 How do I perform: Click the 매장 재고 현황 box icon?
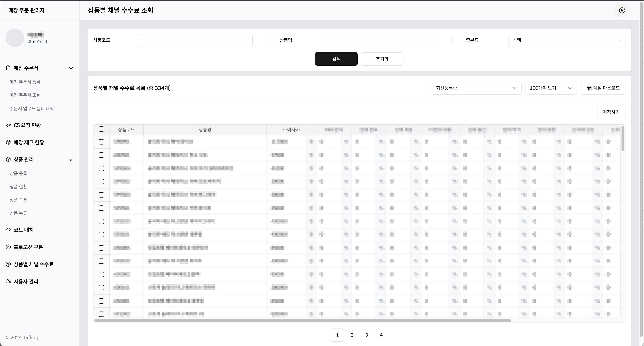point(8,142)
